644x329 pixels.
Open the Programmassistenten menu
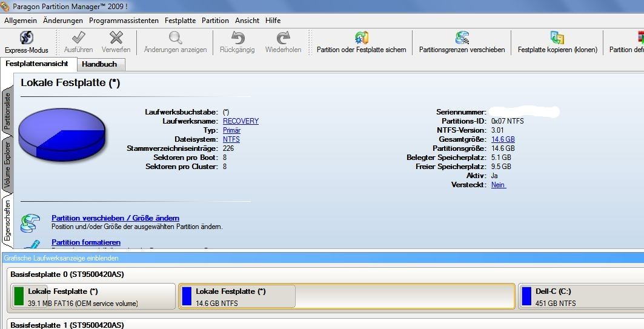124,20
